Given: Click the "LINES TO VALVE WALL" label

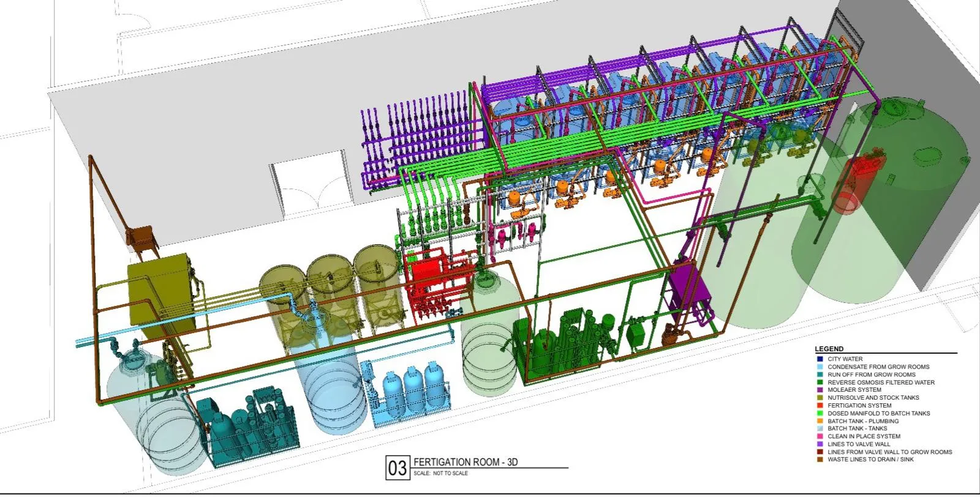Looking at the screenshot, I should tap(859, 444).
